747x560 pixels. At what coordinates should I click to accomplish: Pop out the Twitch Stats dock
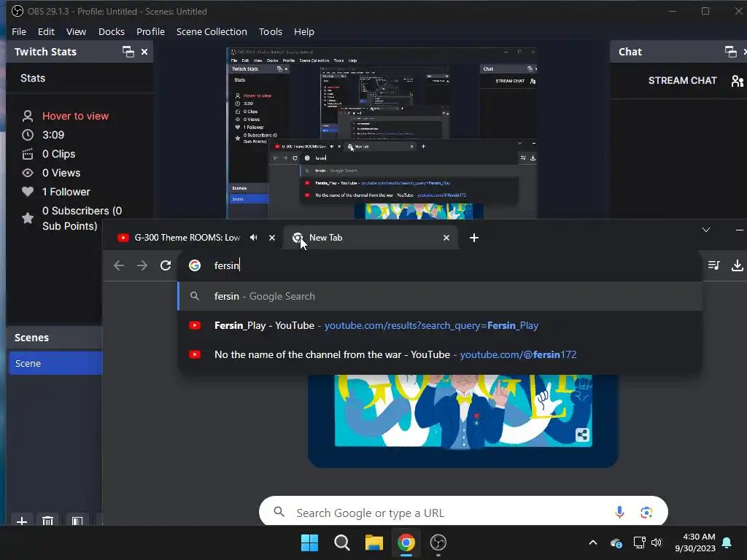[x=128, y=52]
